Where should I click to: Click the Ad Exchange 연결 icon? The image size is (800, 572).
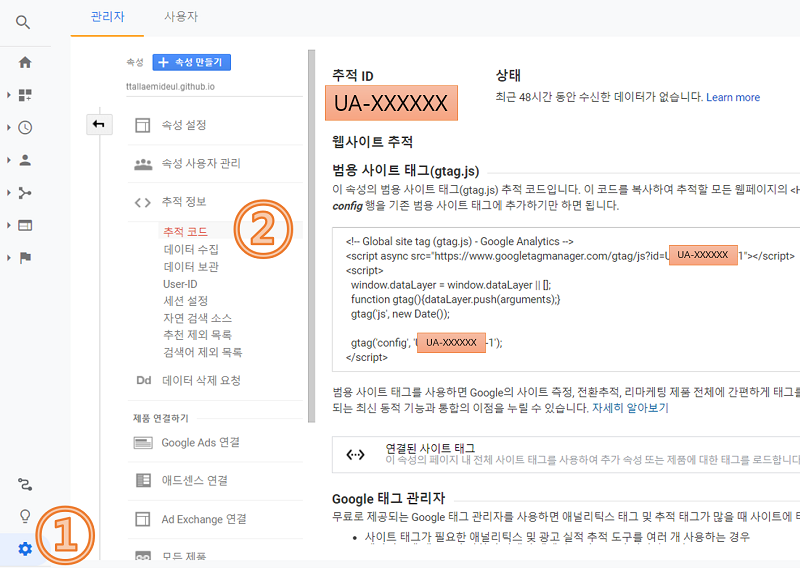coord(142,519)
